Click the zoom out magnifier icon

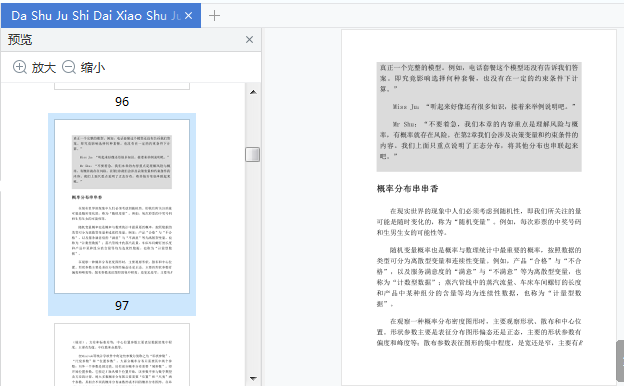pos(69,67)
